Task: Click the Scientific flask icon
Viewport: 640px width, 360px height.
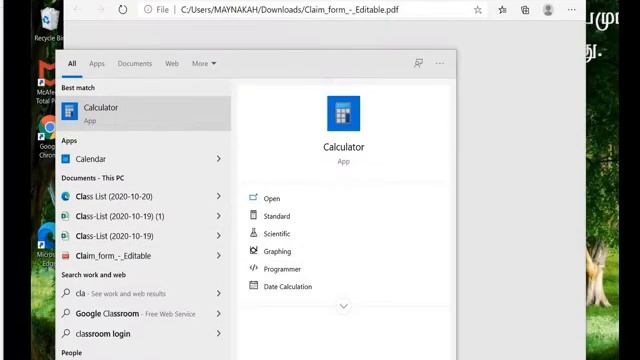Action: 253,233
